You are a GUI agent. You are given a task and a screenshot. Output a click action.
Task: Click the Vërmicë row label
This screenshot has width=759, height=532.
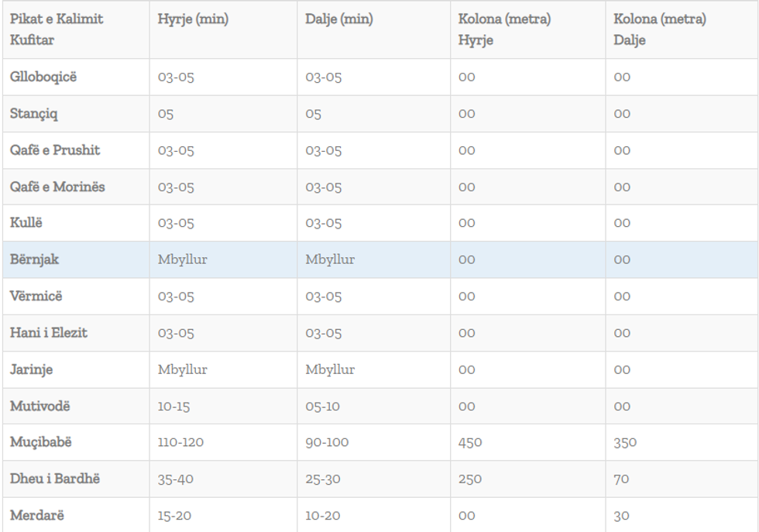point(36,296)
